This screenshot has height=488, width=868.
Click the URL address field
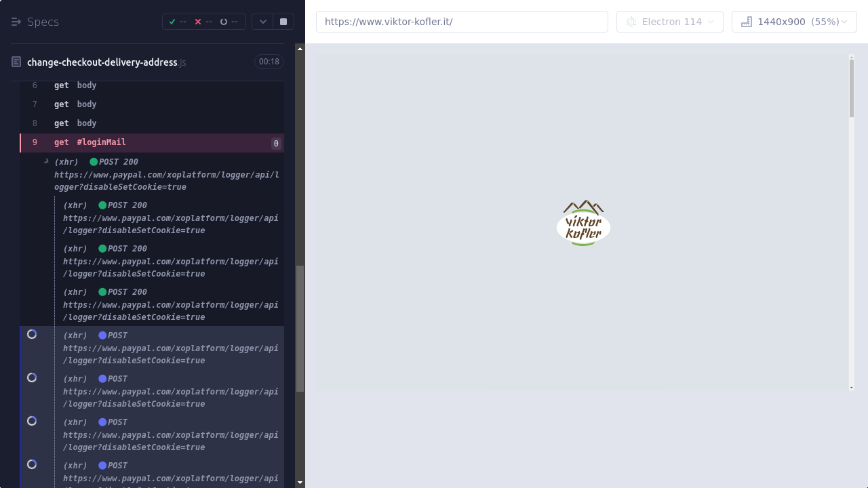(x=462, y=22)
